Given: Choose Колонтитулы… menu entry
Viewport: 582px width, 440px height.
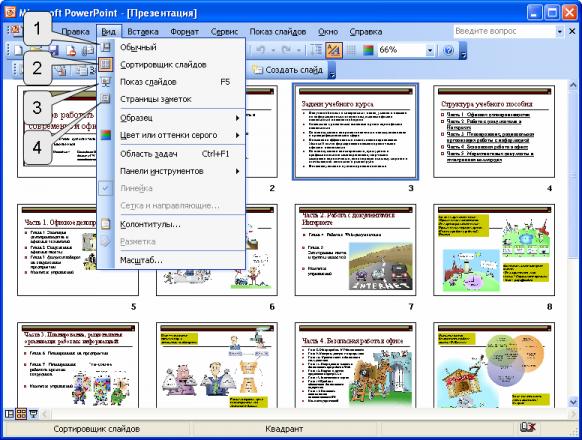Looking at the screenshot, I should pyautogui.click(x=171, y=224).
